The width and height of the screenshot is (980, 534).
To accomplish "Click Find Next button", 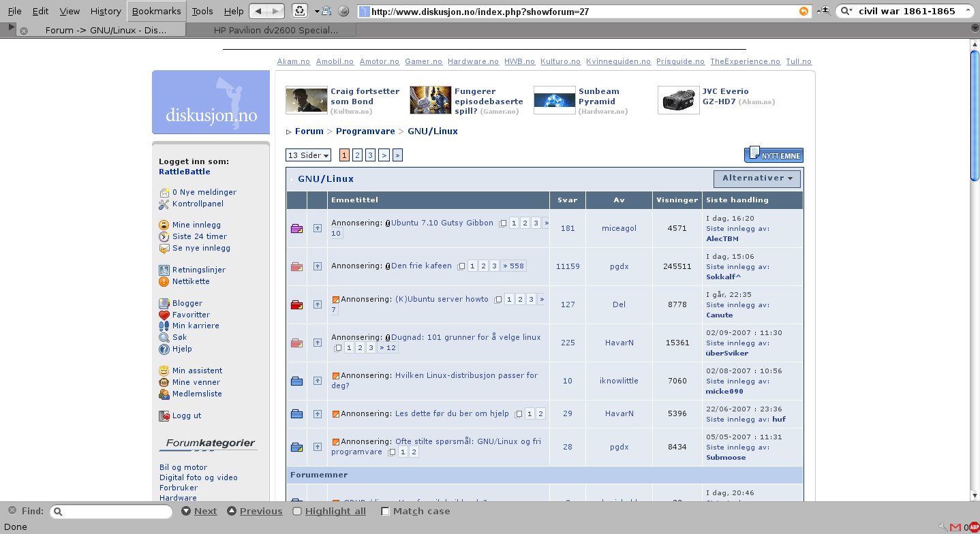I will pyautogui.click(x=199, y=511).
